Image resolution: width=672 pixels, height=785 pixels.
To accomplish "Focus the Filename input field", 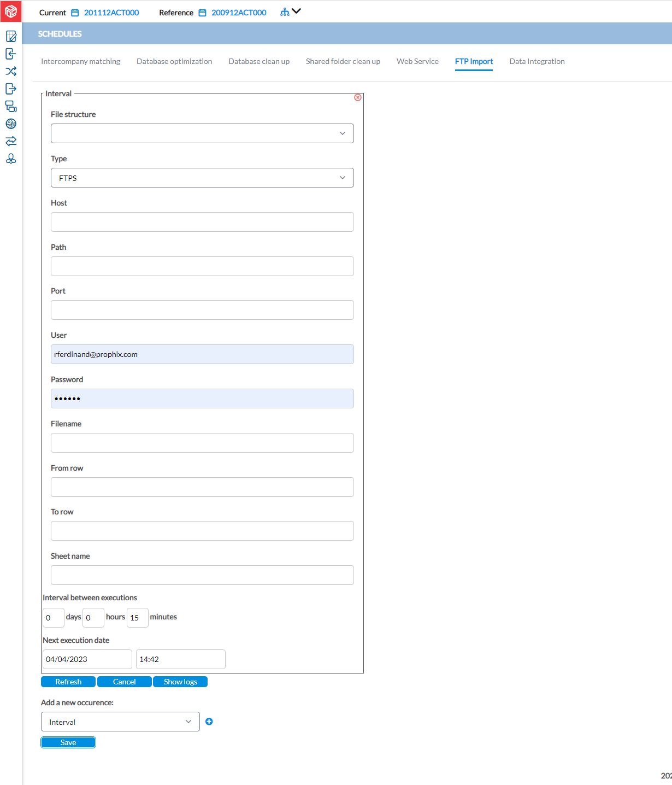I will tap(202, 443).
